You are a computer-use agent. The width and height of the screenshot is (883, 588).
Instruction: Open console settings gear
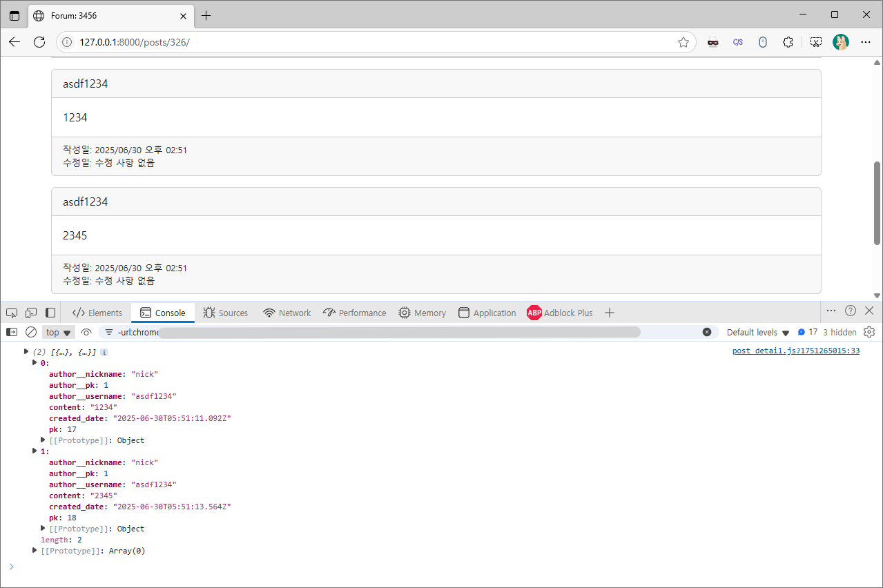click(869, 332)
